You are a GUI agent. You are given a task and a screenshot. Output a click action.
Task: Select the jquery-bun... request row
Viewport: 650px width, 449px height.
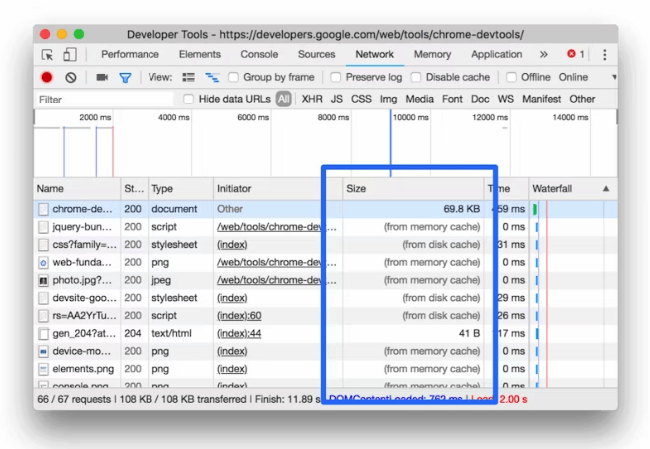pyautogui.click(x=325, y=227)
